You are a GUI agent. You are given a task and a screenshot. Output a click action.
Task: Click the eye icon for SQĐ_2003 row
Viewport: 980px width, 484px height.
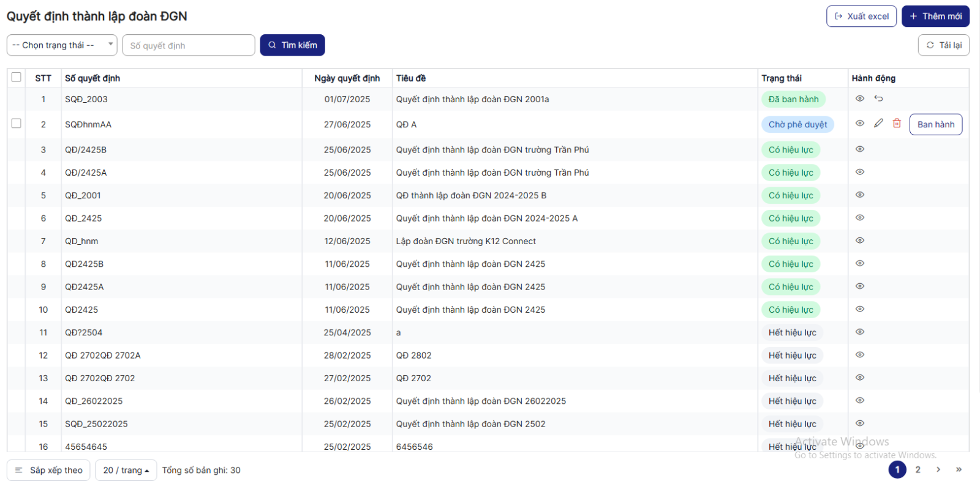859,99
